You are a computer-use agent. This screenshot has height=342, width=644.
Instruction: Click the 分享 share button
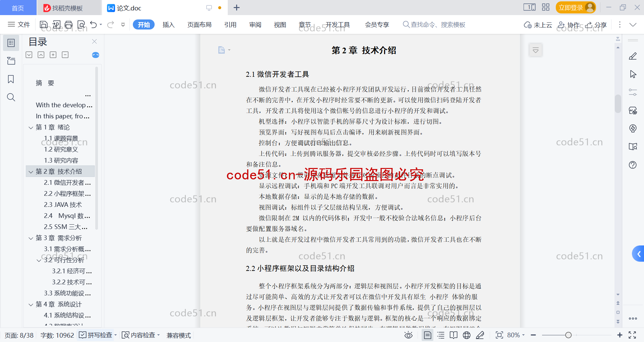596,25
